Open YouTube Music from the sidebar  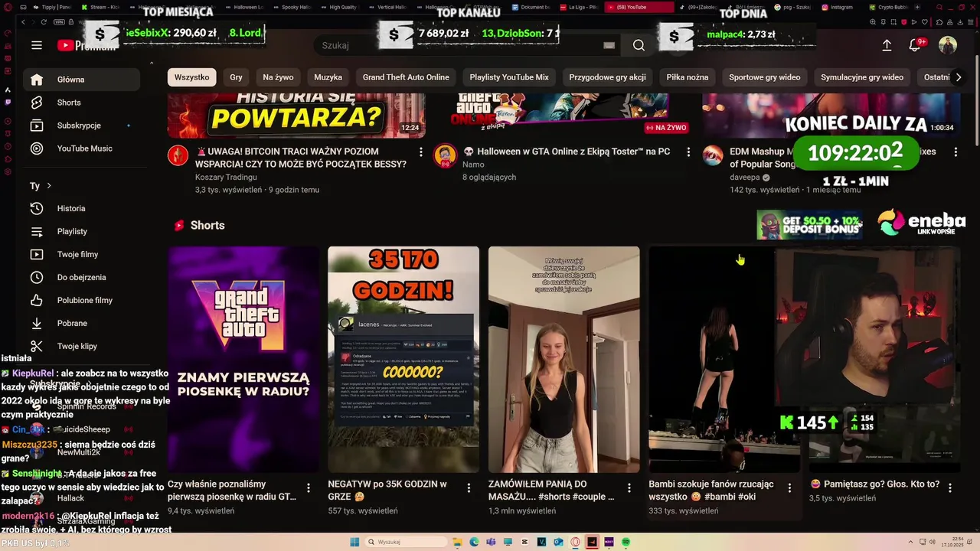(81, 148)
